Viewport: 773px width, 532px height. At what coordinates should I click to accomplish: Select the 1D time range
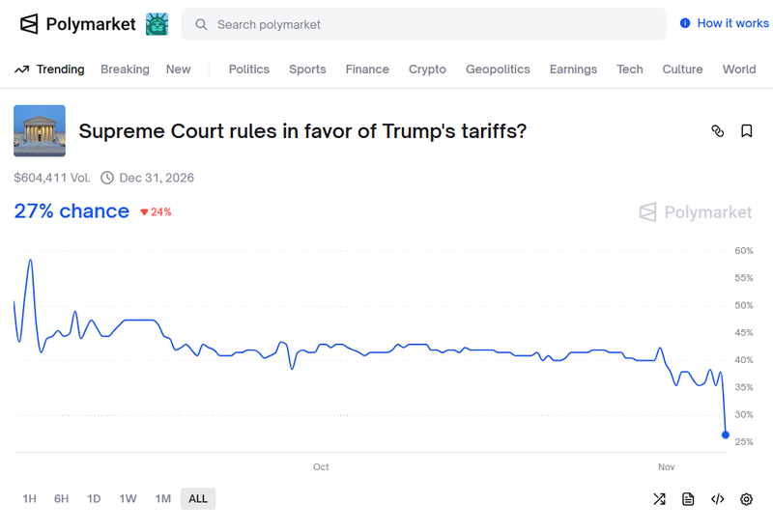pyautogui.click(x=94, y=499)
